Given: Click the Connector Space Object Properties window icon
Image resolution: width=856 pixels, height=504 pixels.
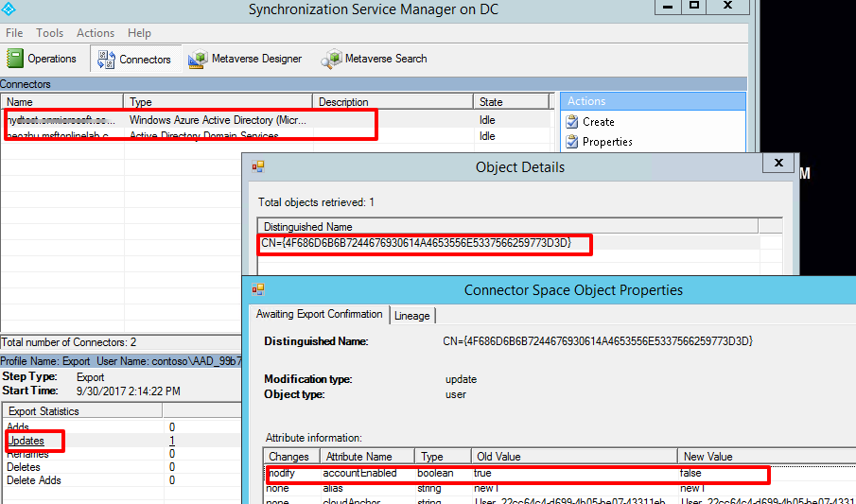Looking at the screenshot, I should point(257,289).
